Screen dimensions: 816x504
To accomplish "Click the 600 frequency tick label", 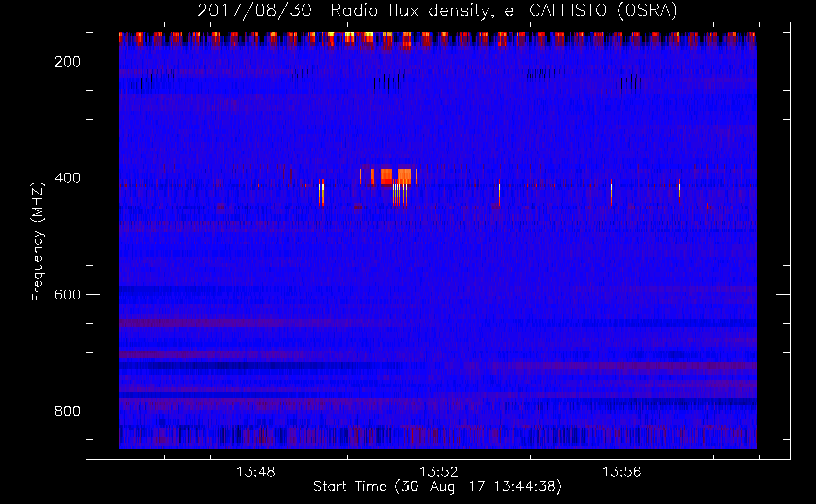I will pos(68,295).
